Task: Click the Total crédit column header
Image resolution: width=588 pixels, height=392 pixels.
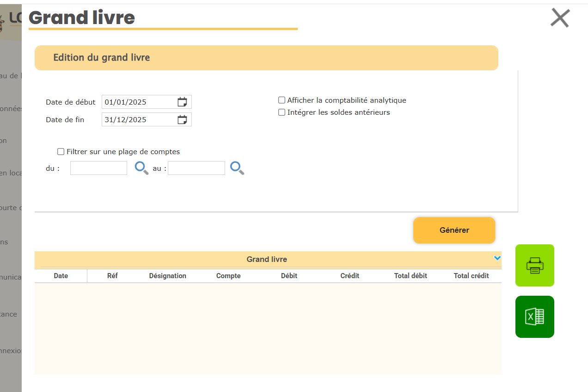Action: pyautogui.click(x=471, y=276)
